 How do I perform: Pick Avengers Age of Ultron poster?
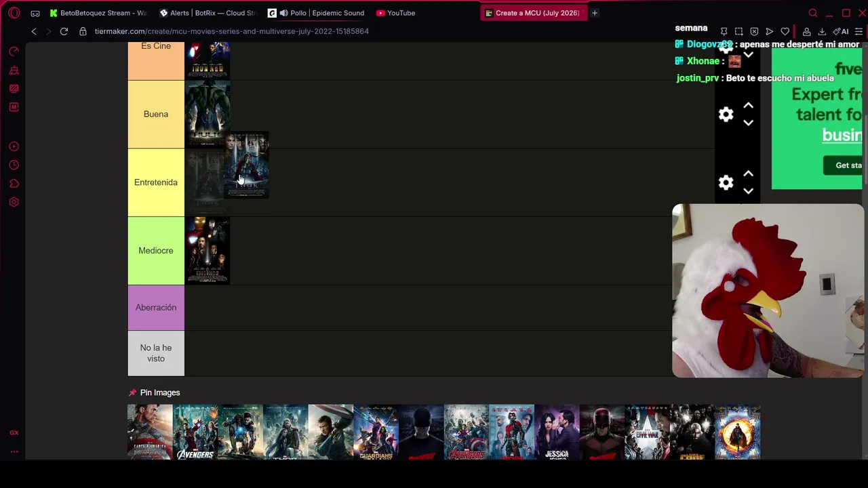467,432
